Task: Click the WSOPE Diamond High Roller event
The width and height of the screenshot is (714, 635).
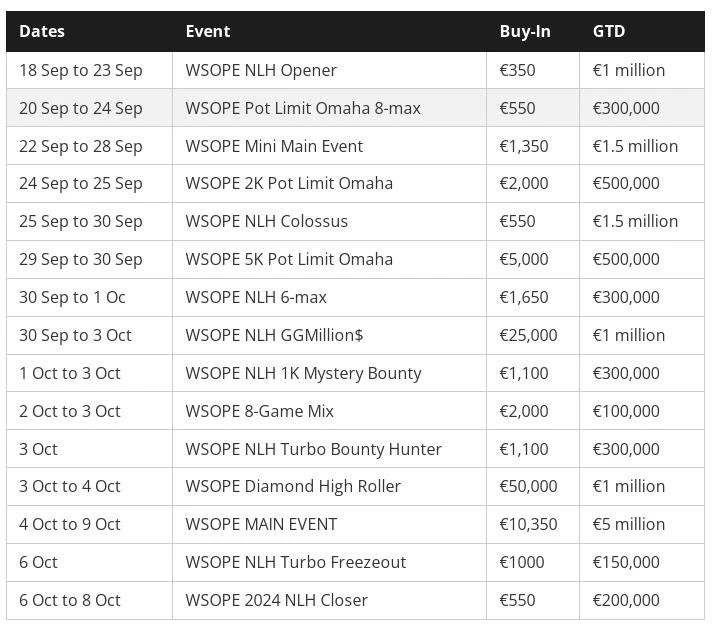Action: point(293,486)
